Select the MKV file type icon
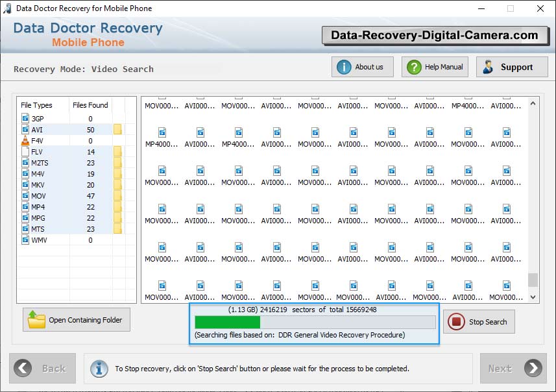The image size is (556, 392). click(25, 184)
